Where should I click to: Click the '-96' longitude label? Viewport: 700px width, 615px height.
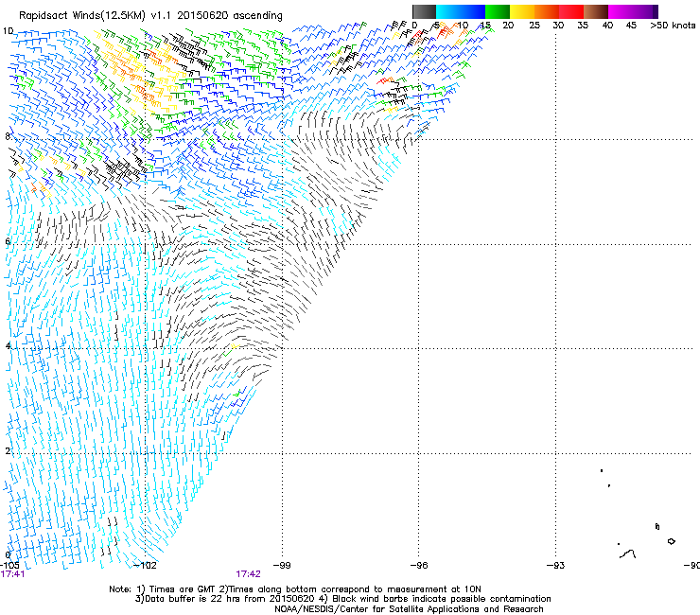419,566
